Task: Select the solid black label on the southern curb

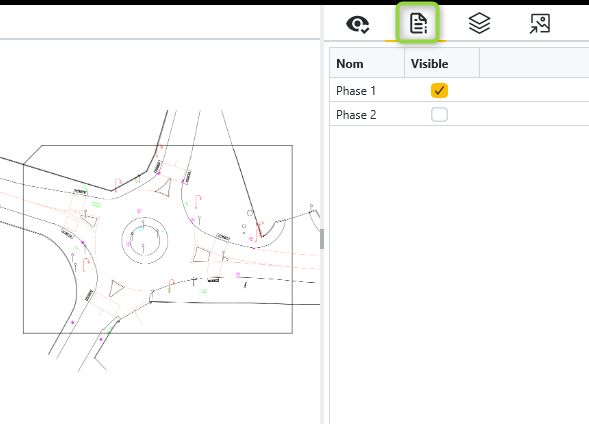Action: pyautogui.click(x=213, y=281)
